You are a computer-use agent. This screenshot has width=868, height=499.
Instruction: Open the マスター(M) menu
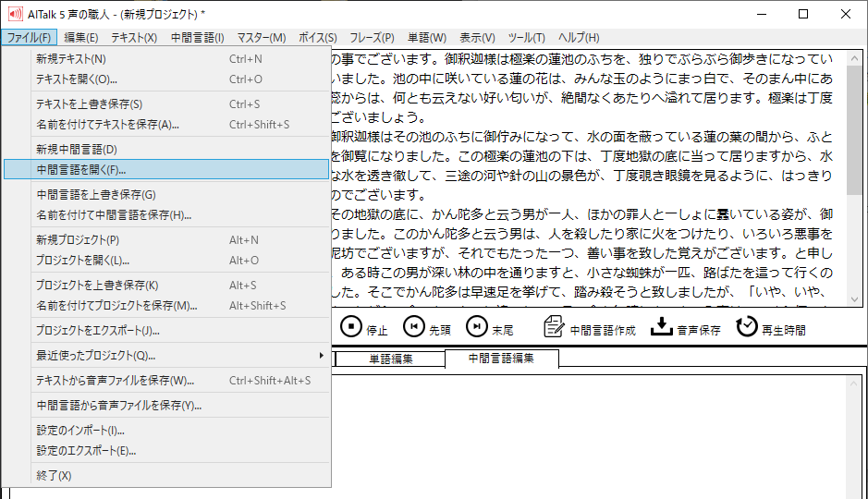262,38
